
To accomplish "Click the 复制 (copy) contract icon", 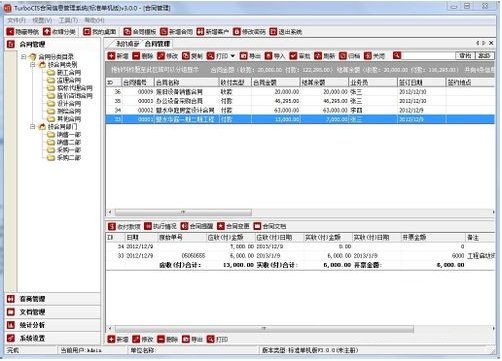I will click(186, 56).
